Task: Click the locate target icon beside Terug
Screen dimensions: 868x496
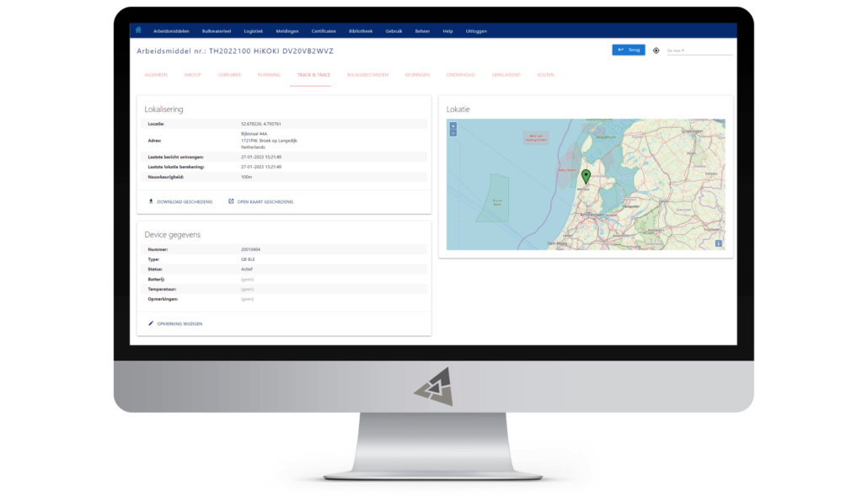Action: click(656, 51)
